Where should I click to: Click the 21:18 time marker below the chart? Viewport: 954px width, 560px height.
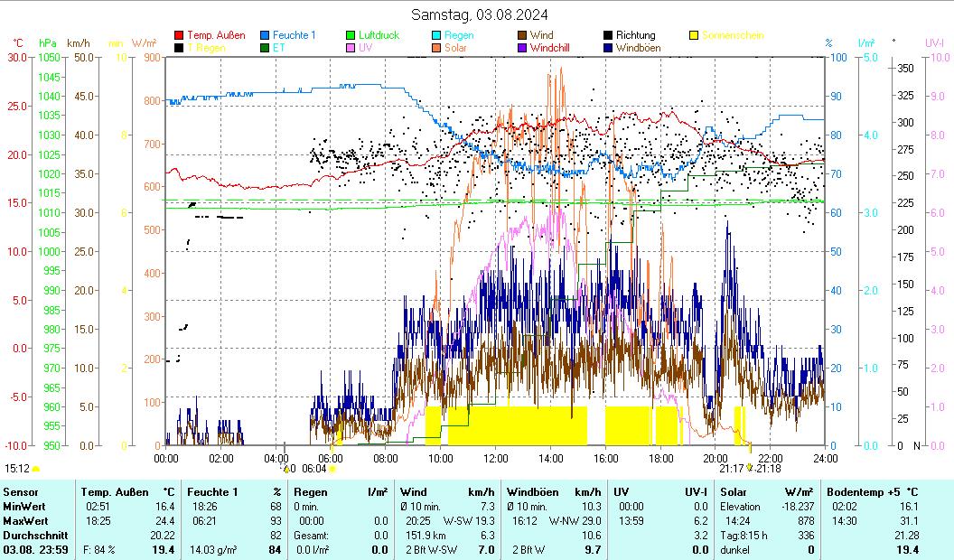tap(768, 469)
